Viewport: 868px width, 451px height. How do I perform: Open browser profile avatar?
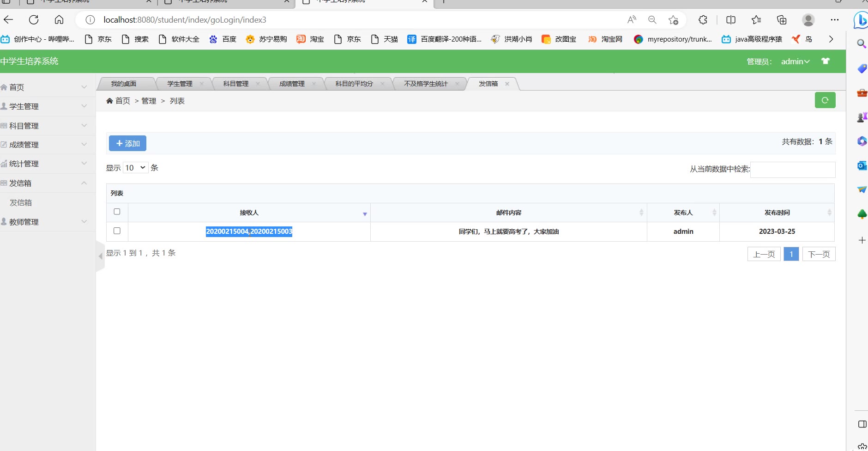tap(808, 20)
